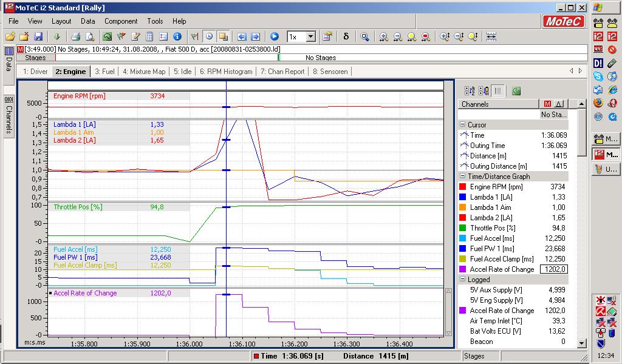Open the properties icon beside speed dropdown
Screen dimensions: 622x364
(x=327, y=37)
